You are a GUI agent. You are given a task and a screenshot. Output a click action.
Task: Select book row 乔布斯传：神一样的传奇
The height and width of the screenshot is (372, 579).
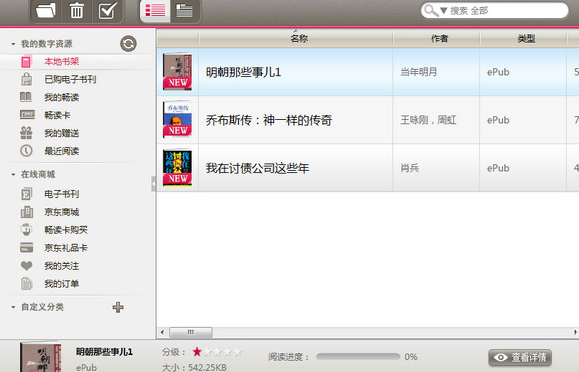(x=368, y=120)
